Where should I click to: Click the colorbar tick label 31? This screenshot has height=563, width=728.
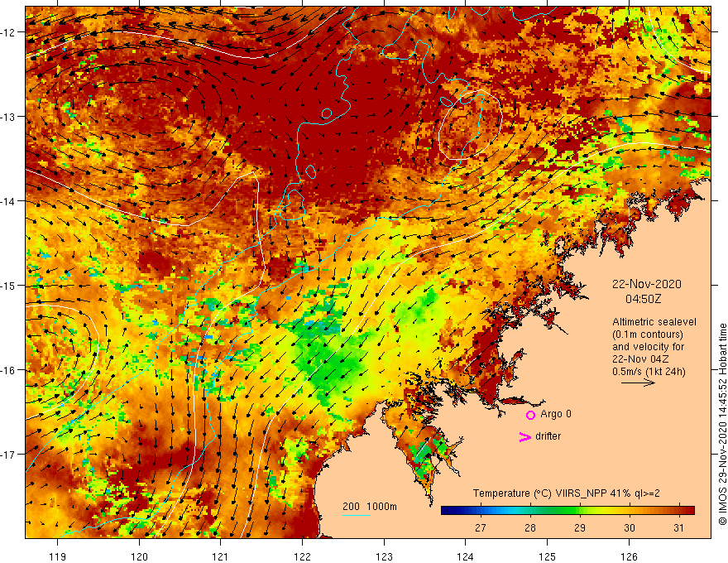(x=679, y=527)
